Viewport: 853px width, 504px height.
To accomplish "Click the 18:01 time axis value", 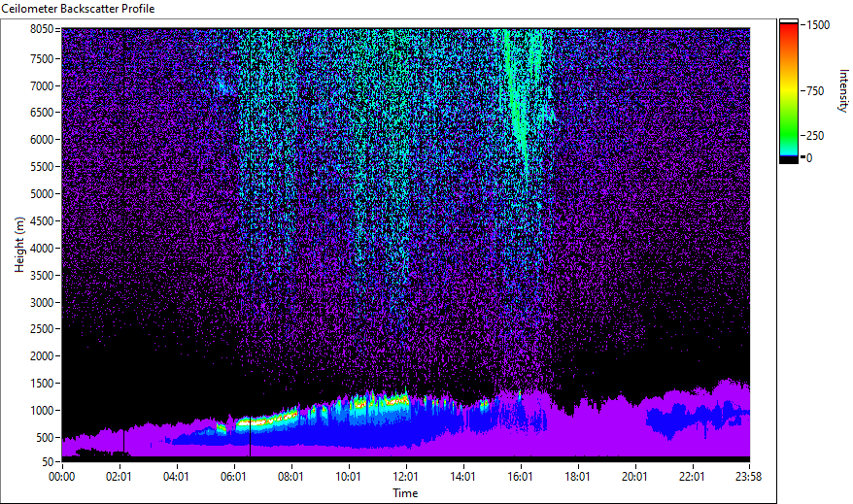I will point(577,477).
